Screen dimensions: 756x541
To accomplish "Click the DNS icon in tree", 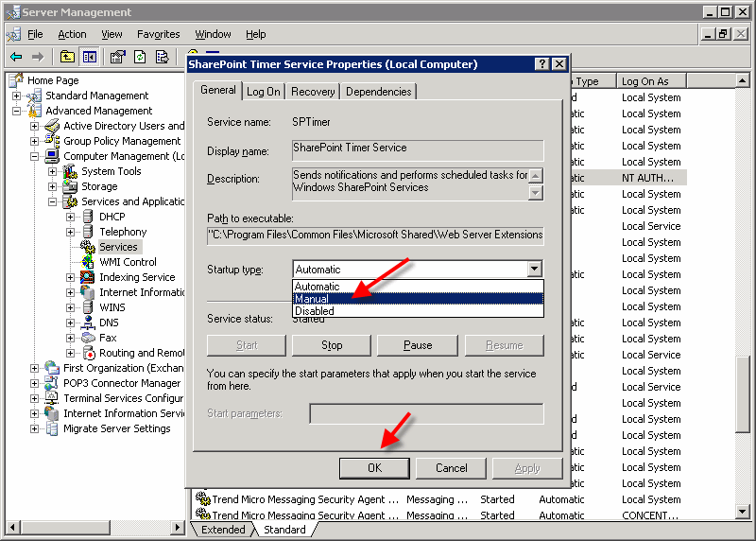I will tap(88, 323).
